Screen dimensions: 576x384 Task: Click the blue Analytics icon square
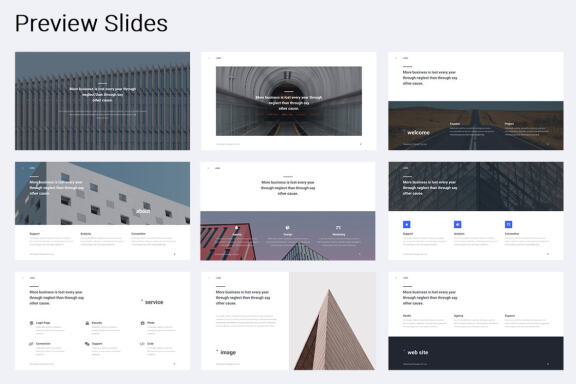(458, 224)
